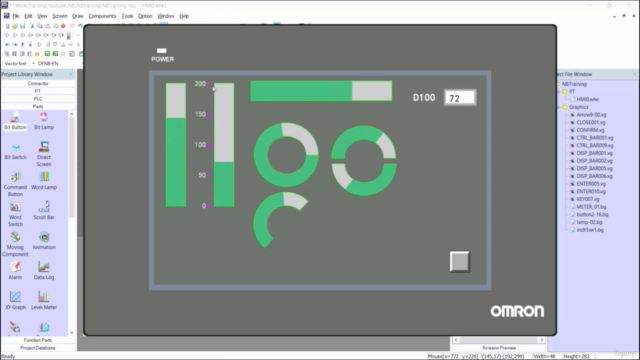Select CLOSE001.vg graphic file
Image resolution: width=640 pixels, height=360 pixels.
point(591,122)
